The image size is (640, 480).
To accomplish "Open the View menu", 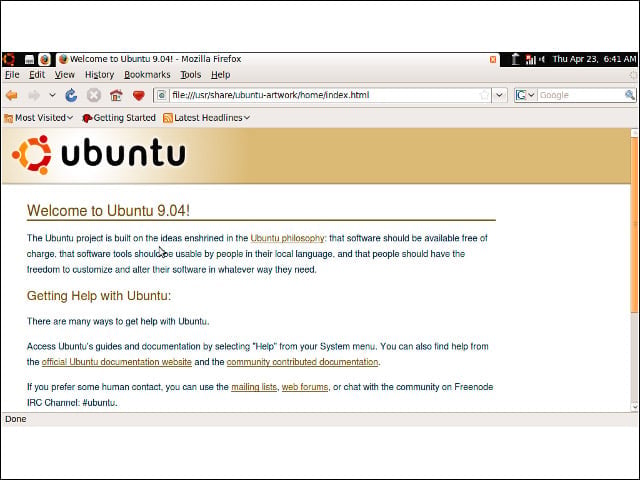I will [x=64, y=75].
